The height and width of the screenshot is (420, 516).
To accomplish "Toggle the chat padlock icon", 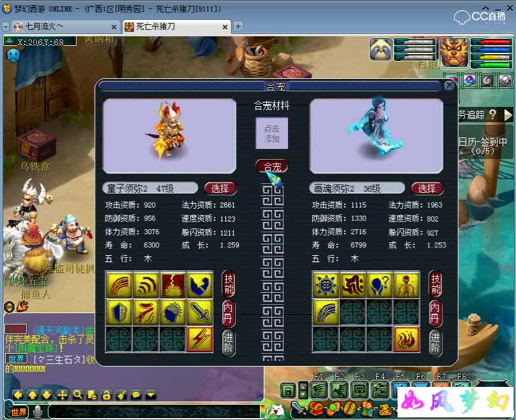I will pyautogui.click(x=106, y=395).
